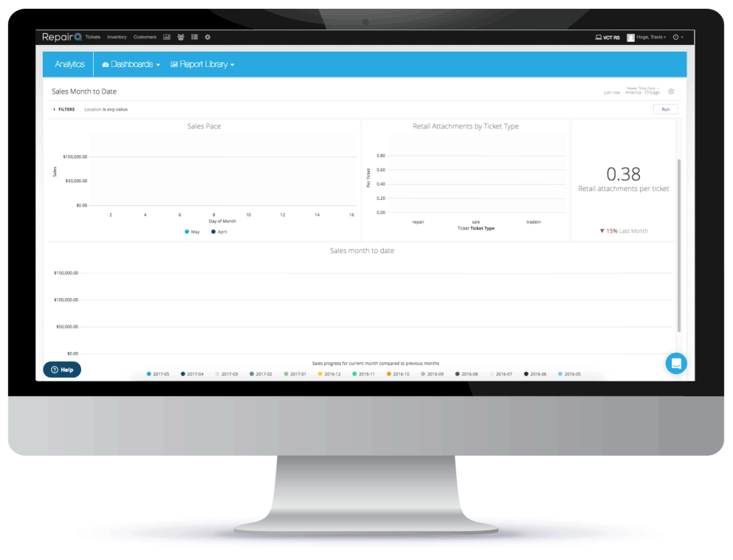
Task: Toggle the 2017-04 legend series
Action: click(192, 374)
